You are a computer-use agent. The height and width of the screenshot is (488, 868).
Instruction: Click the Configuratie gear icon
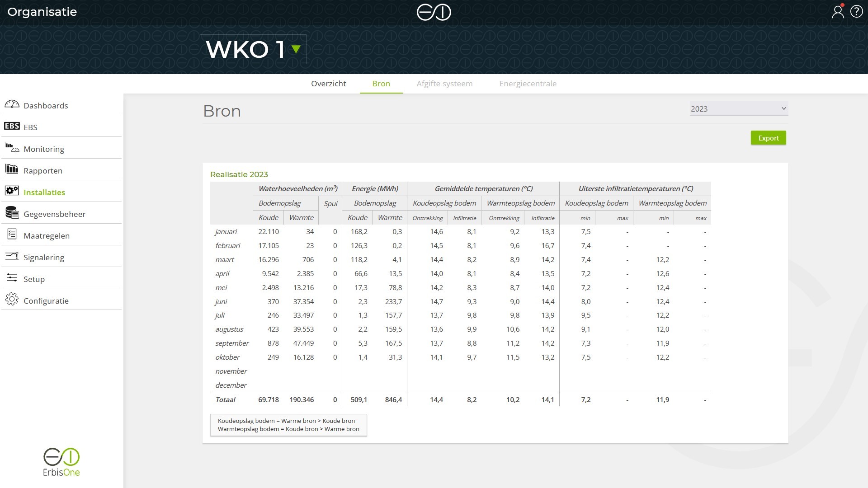tap(12, 299)
